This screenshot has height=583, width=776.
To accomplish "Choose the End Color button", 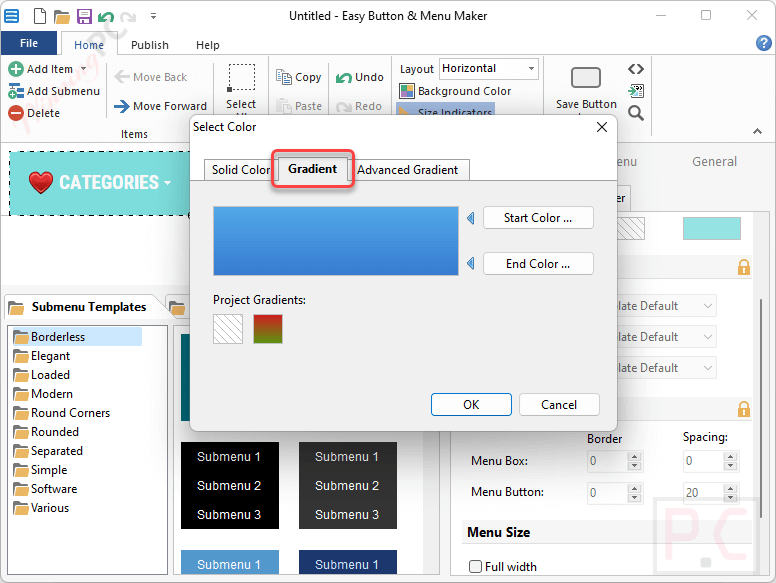I will pyautogui.click(x=538, y=264).
